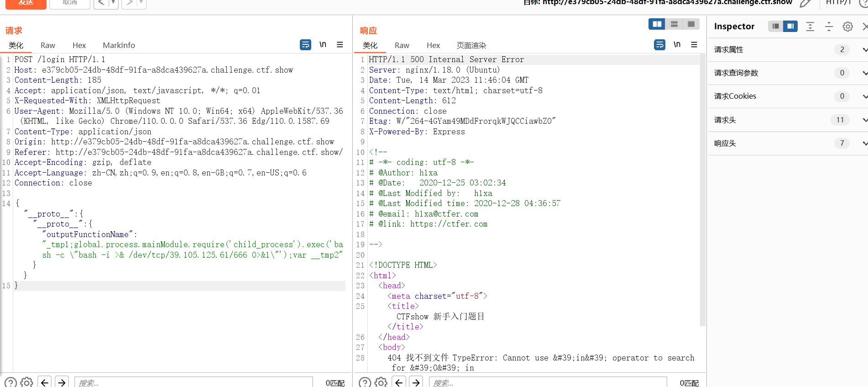Screen dimensions: 868x387
Task: Open request search help icon
Action: [x=10, y=382]
